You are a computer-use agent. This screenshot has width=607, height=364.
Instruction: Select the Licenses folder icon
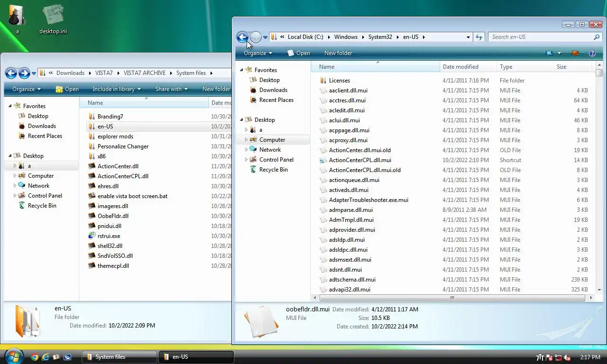pos(323,81)
